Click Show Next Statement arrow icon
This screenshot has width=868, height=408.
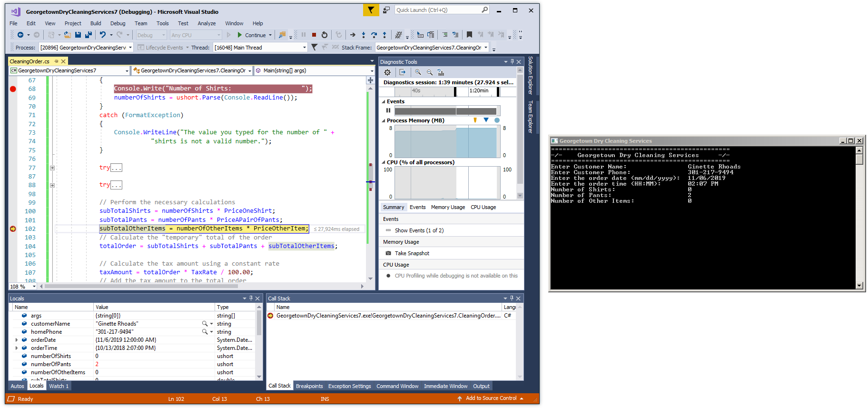353,35
